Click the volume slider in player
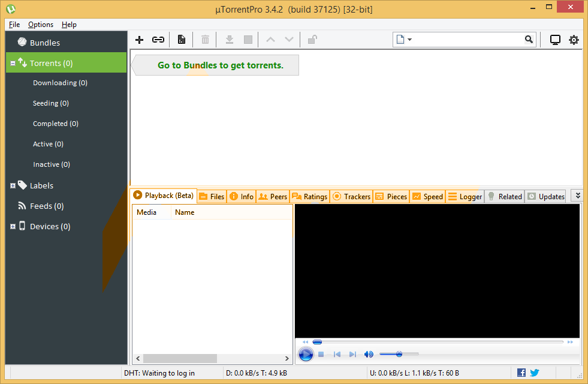The width and height of the screenshot is (588, 384). (399, 354)
